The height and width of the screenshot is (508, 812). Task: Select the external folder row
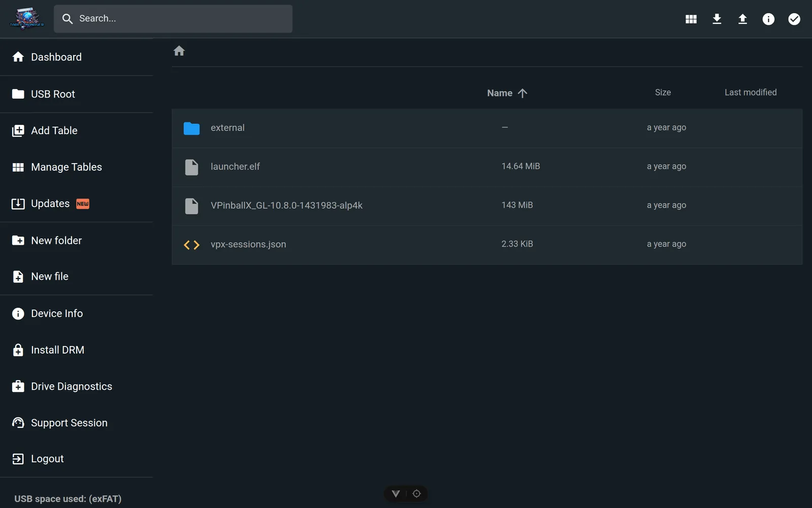(x=487, y=128)
